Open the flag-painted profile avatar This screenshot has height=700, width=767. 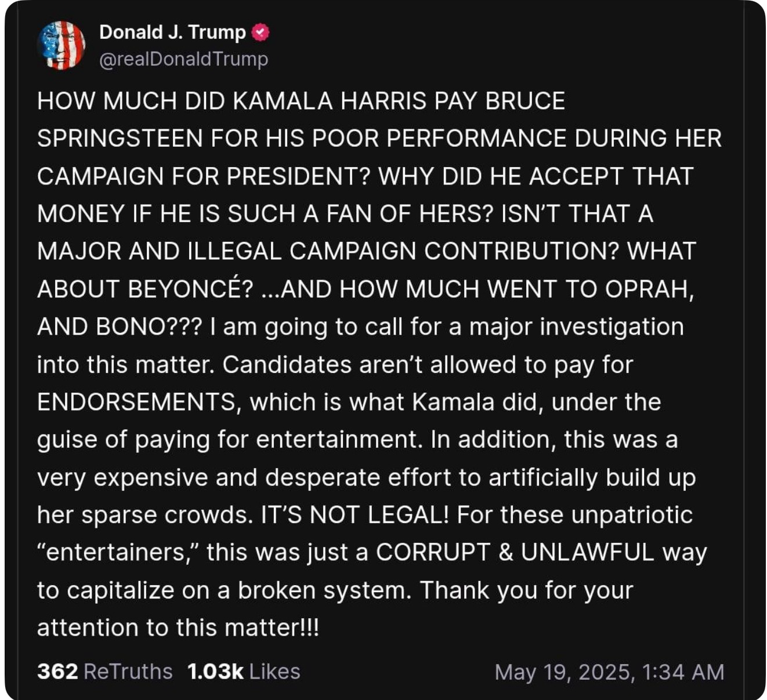(61, 45)
